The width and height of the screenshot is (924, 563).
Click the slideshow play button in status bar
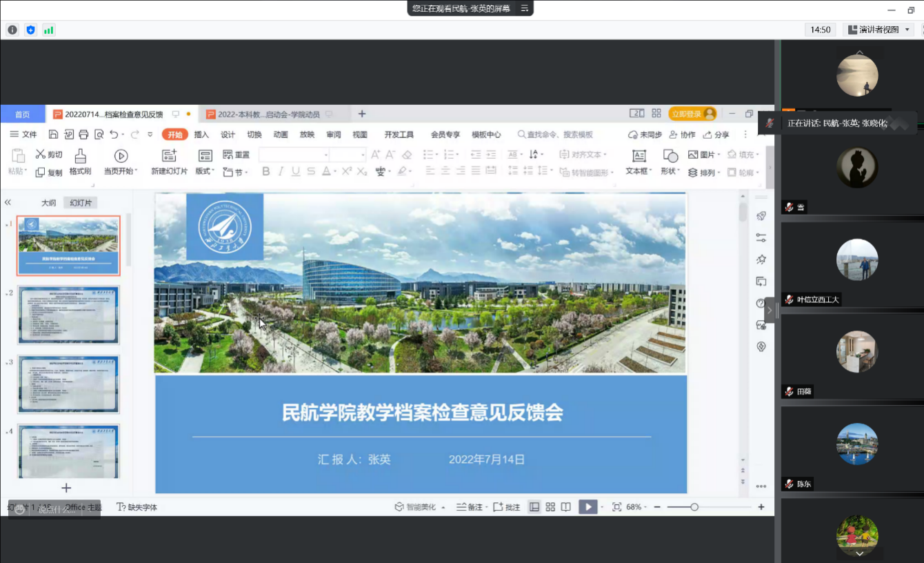587,507
